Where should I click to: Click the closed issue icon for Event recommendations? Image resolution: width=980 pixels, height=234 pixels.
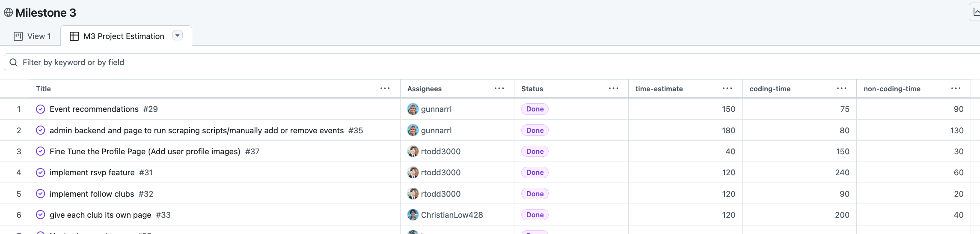(x=41, y=109)
